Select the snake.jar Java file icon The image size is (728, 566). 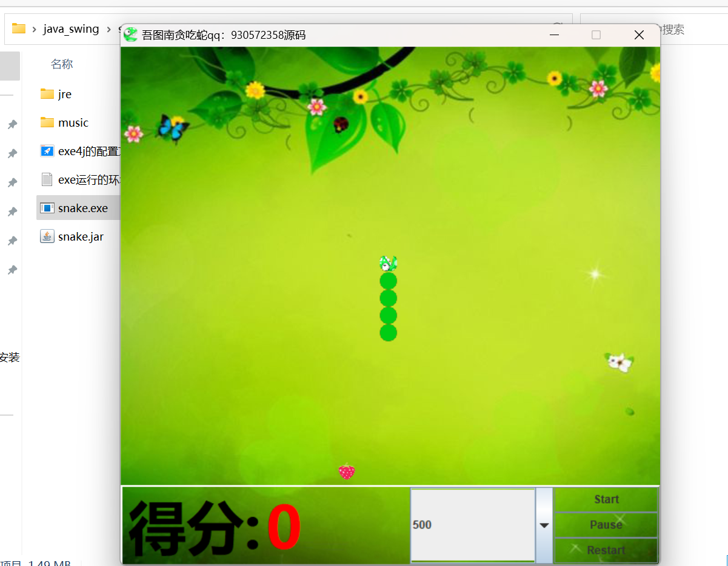47,236
